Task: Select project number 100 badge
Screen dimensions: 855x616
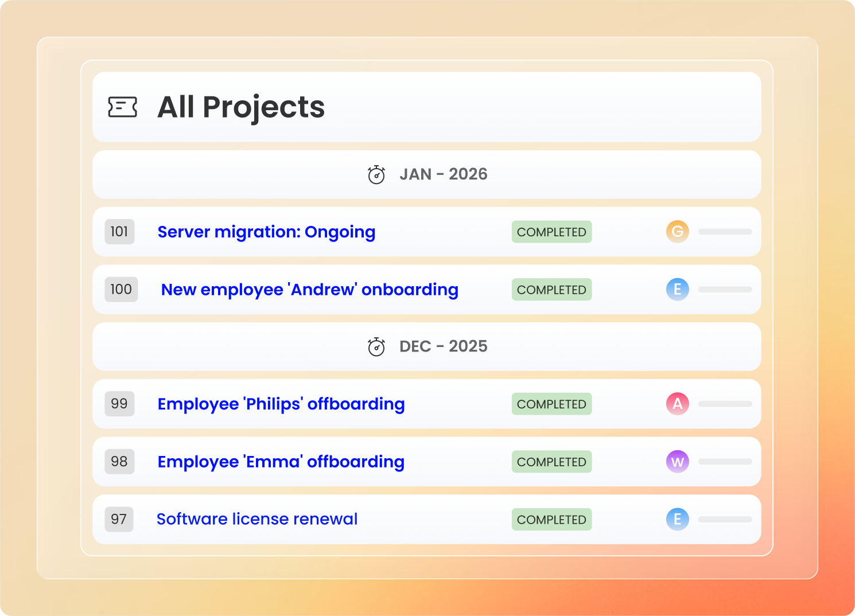Action: [121, 289]
